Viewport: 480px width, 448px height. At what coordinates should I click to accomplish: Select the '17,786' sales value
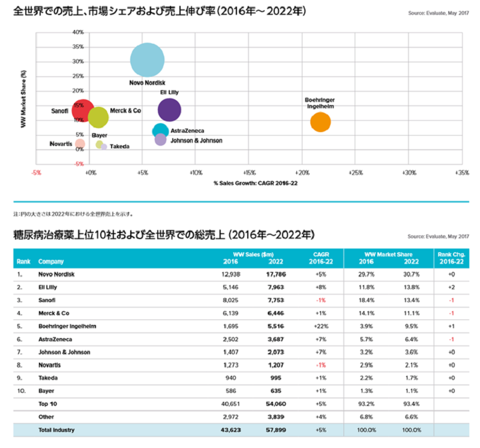coord(276,274)
